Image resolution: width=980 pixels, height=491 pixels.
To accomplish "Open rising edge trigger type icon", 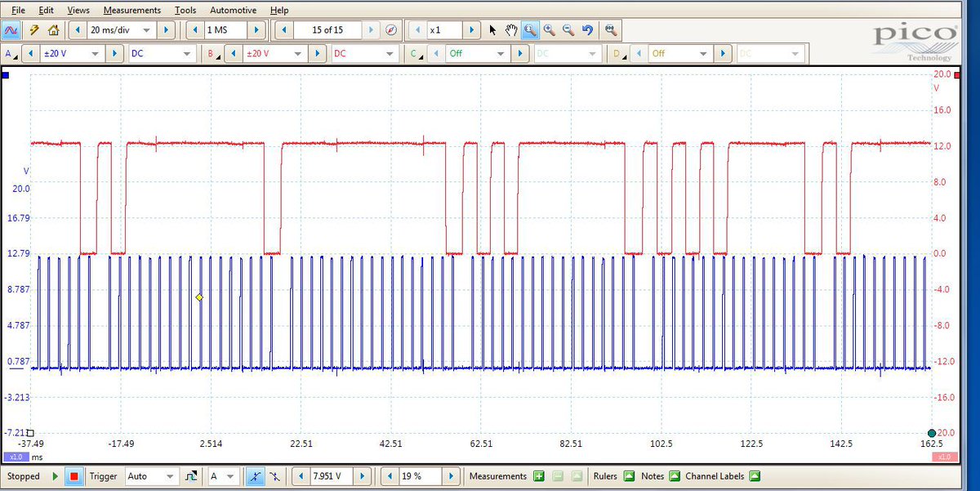I will tap(191, 476).
